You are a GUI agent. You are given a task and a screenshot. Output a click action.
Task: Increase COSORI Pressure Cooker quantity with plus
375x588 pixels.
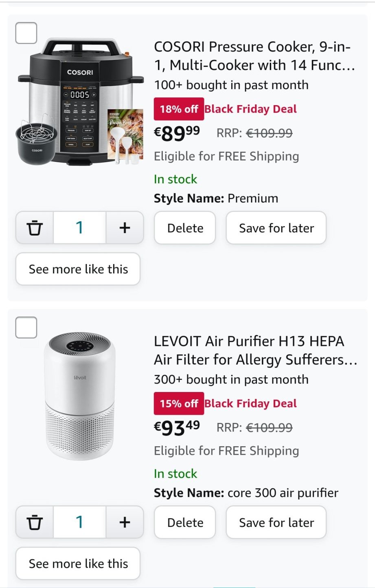125,228
